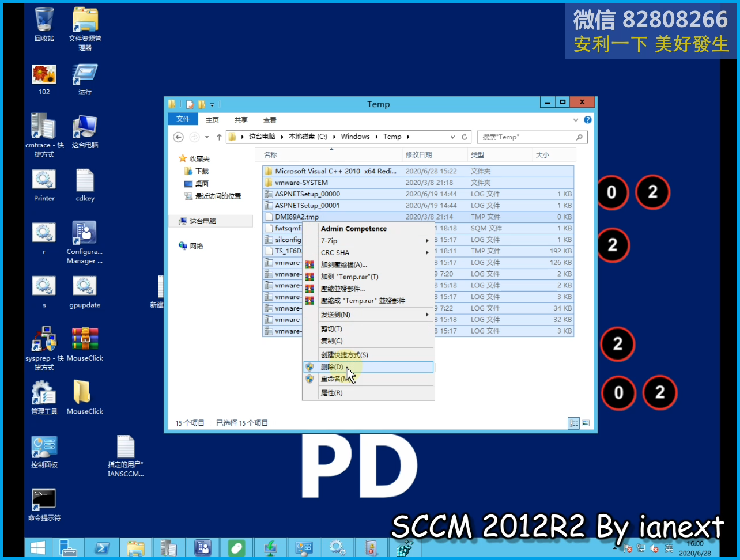Click the registry cubes taskbar icon
This screenshot has width=740, height=560.
[x=405, y=547]
